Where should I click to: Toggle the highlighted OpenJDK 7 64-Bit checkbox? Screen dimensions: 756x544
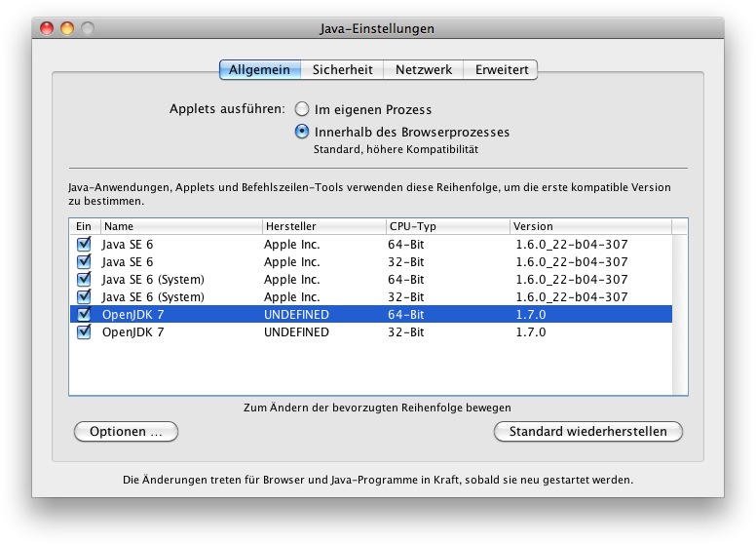point(84,314)
